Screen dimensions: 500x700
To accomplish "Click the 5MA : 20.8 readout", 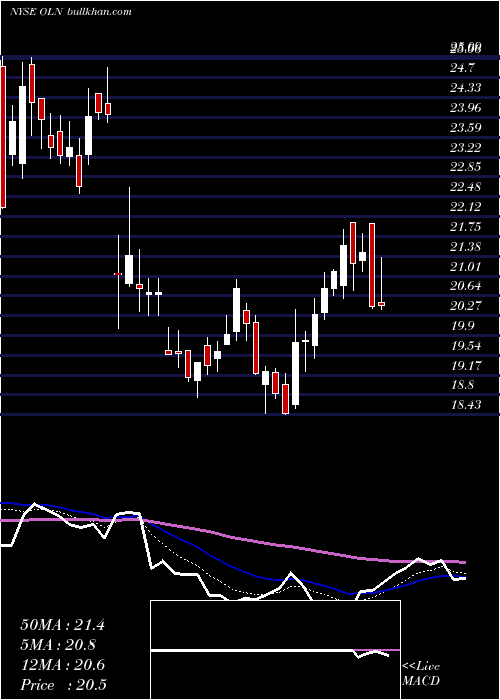I will 58,645.
